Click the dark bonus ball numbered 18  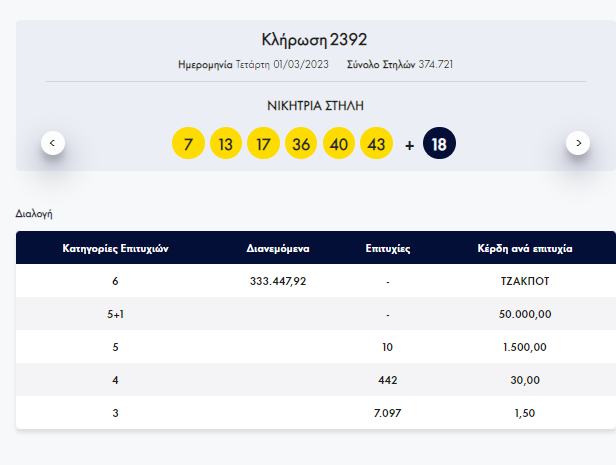[439, 144]
